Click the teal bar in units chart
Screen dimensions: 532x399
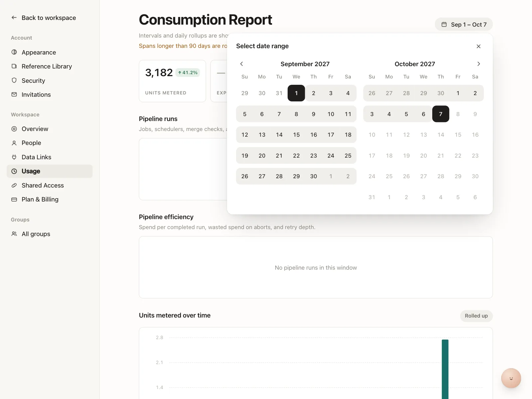[445, 369]
